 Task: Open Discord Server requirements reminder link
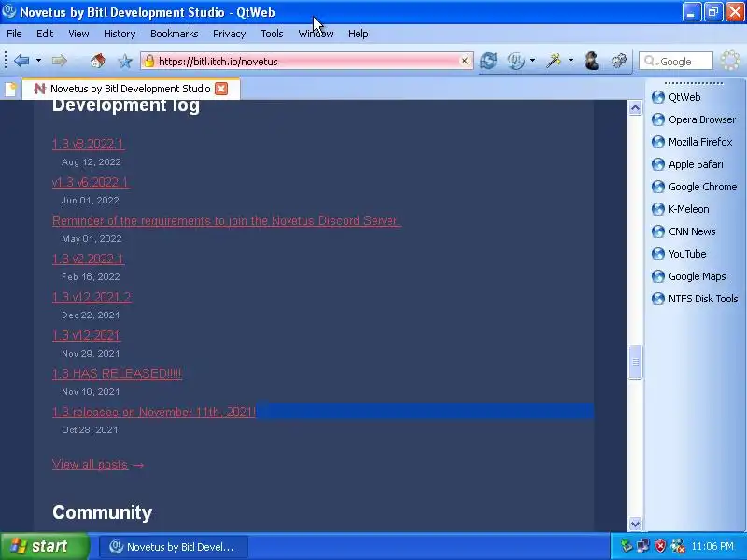pyautogui.click(x=226, y=220)
